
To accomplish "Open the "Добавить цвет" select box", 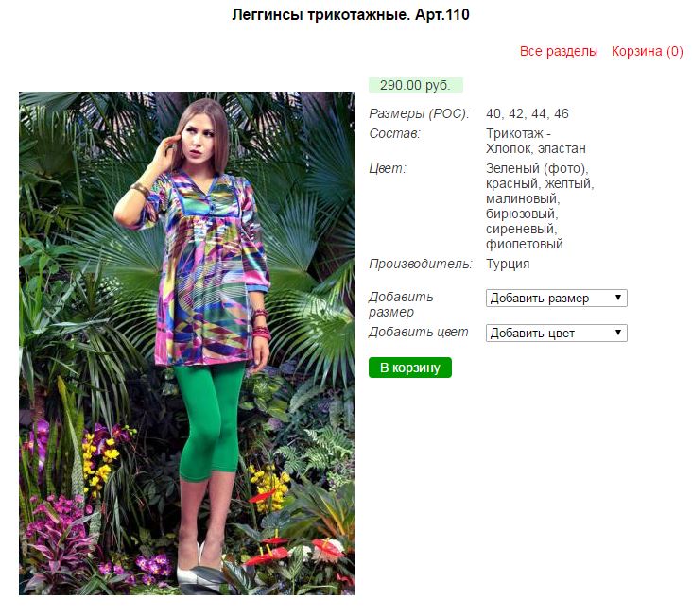I will (556, 333).
